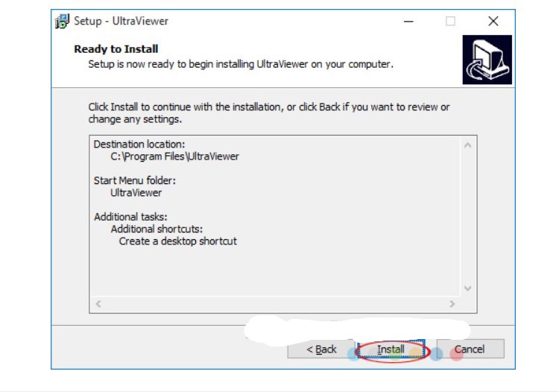Close the Setup - UltraViewer window
The height and width of the screenshot is (392, 559).
click(493, 22)
